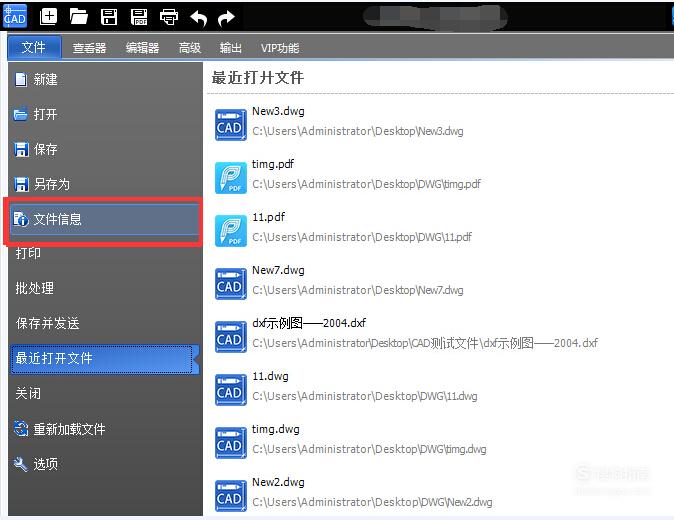Click path ending DWG\timg.pdf
The height and width of the screenshot is (520, 674).
point(366,184)
